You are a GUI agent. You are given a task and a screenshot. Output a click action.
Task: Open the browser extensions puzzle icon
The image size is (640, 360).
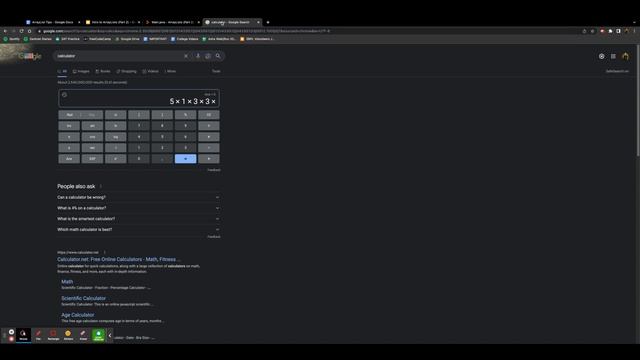point(610,31)
